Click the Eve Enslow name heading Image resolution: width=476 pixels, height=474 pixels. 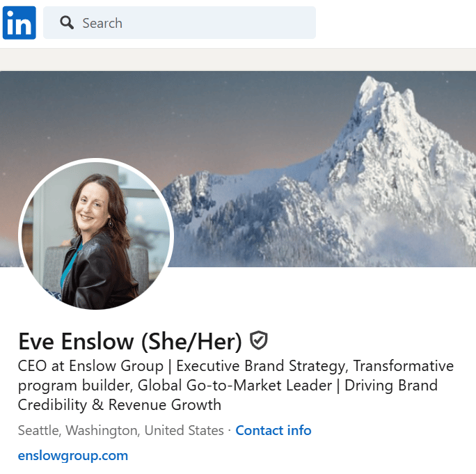tap(76, 341)
